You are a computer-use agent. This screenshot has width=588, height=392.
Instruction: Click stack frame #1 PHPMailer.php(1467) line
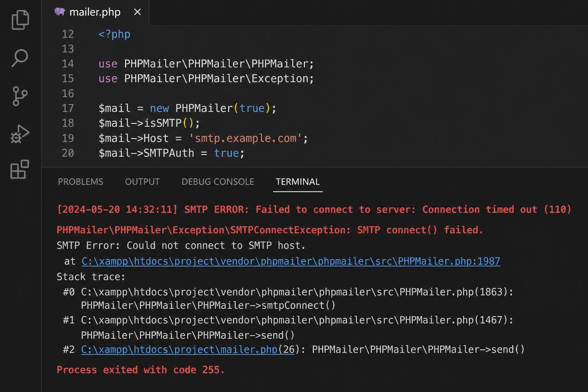pyautogui.click(x=288, y=320)
